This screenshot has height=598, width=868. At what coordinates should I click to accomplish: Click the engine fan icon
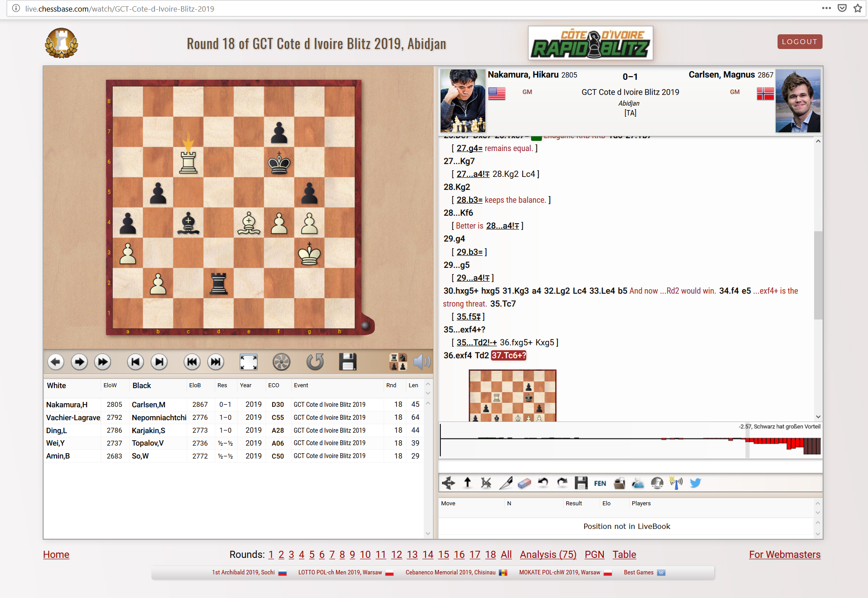(281, 362)
